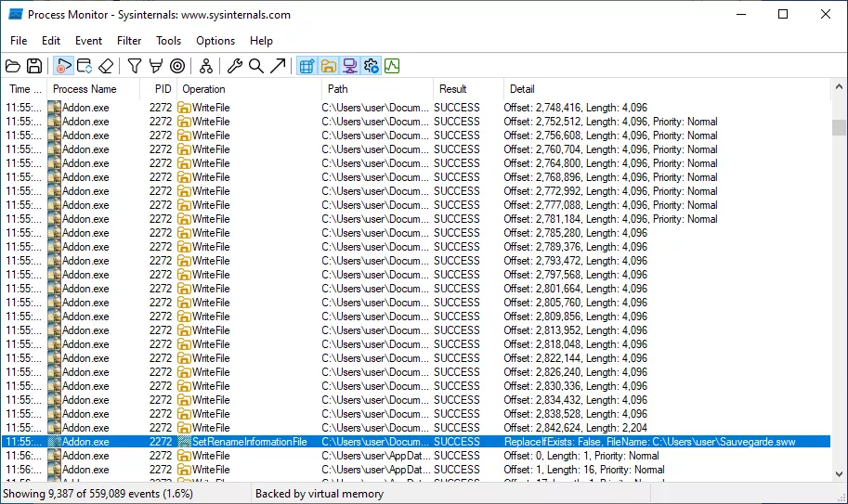Open the Filter funnel icon
The height and width of the screenshot is (504, 848).
pos(135,66)
